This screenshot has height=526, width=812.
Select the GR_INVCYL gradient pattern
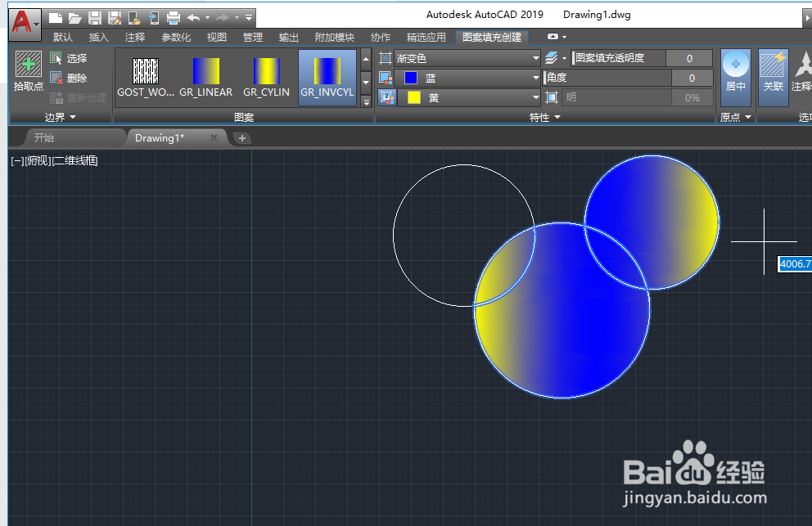coord(327,79)
